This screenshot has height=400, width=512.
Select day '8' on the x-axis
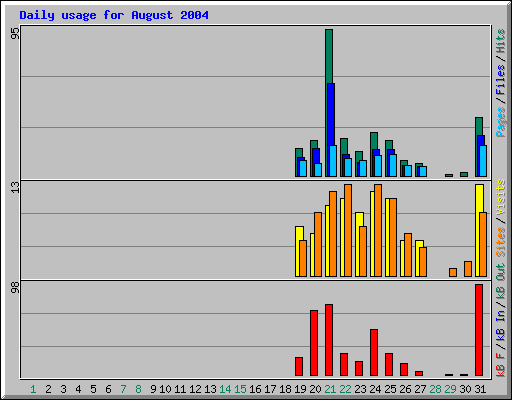tap(138, 389)
